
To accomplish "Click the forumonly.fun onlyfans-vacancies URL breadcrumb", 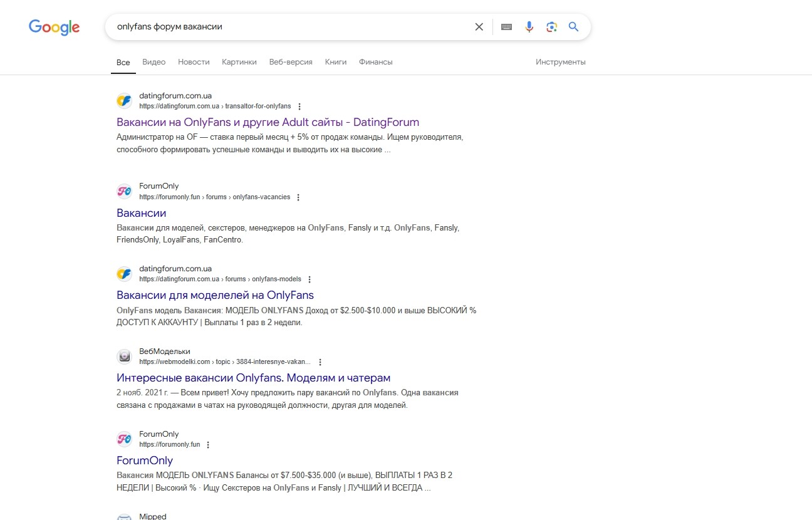I will point(214,197).
